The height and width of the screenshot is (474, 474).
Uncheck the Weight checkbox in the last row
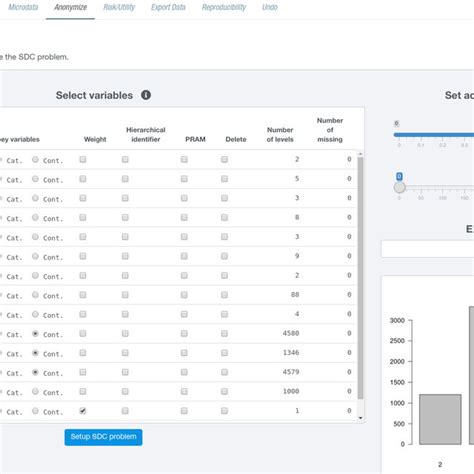tap(83, 411)
